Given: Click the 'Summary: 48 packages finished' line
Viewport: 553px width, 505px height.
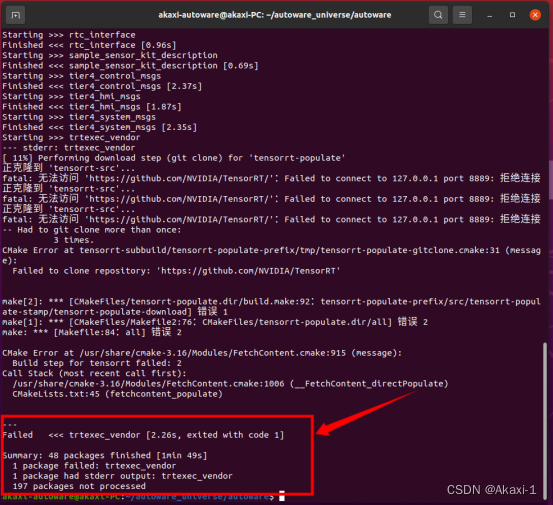Looking at the screenshot, I should pyautogui.click(x=105, y=455).
